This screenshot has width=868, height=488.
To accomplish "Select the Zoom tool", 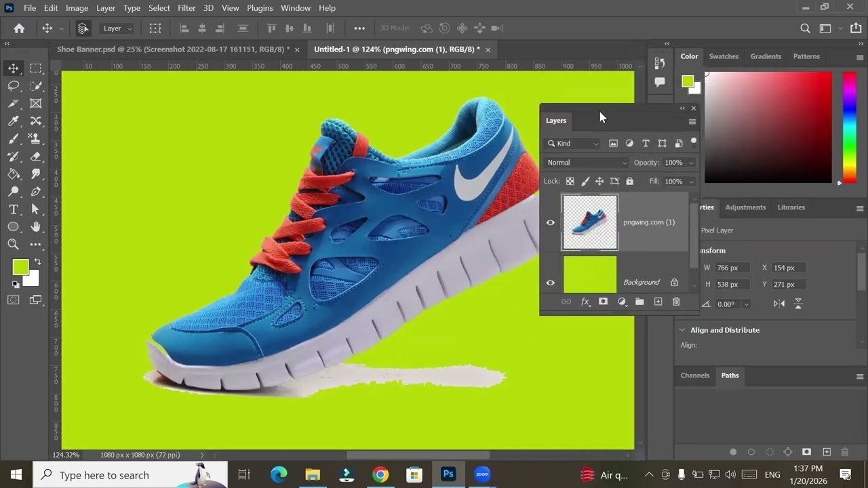I will (14, 244).
